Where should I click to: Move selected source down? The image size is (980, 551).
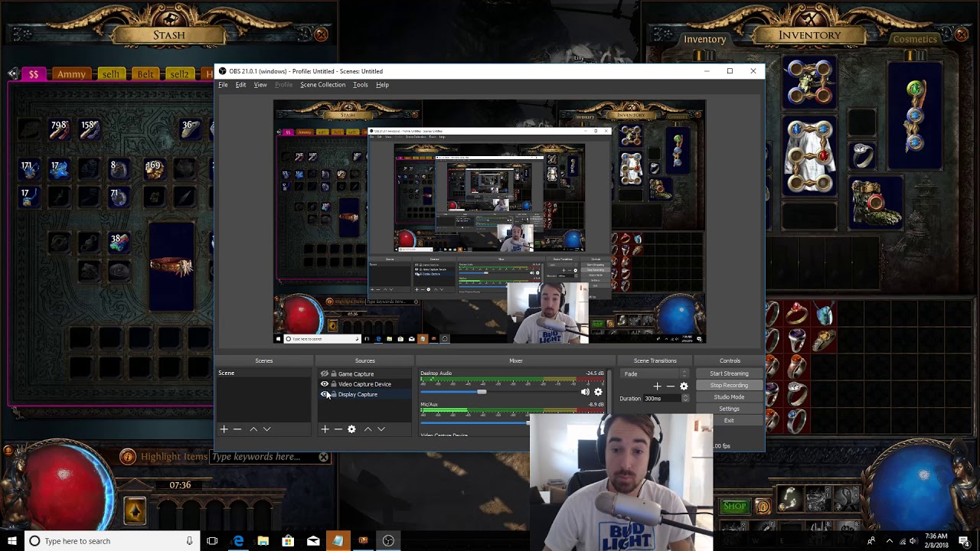(x=381, y=429)
